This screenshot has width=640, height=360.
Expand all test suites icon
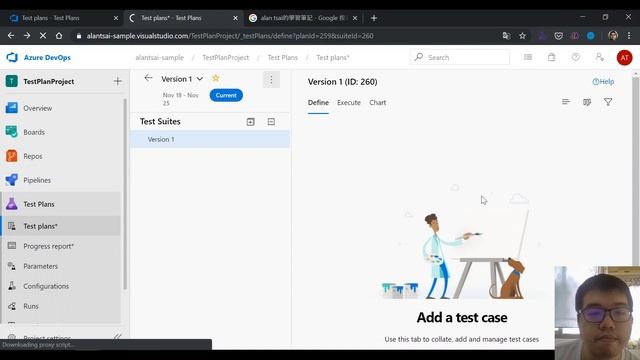coord(251,122)
